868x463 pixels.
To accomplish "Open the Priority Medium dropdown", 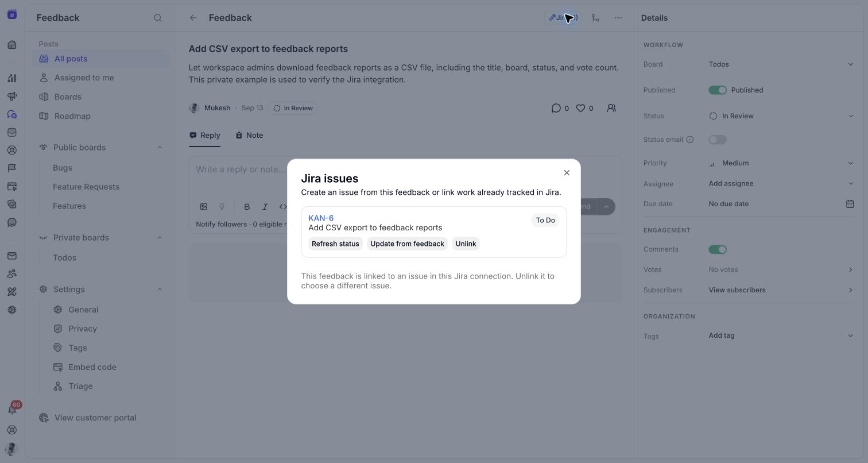I will [x=781, y=163].
